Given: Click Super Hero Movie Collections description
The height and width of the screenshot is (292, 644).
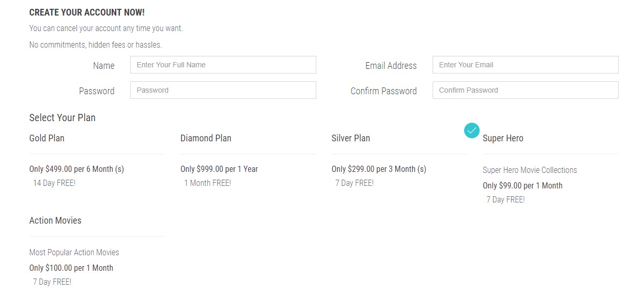Looking at the screenshot, I should click(530, 170).
